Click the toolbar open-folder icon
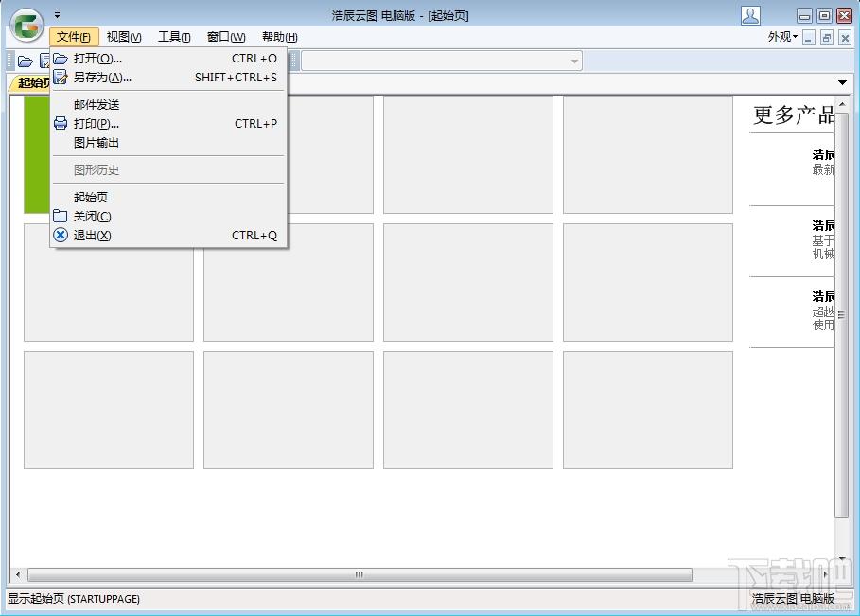This screenshot has width=860, height=616. click(x=26, y=61)
